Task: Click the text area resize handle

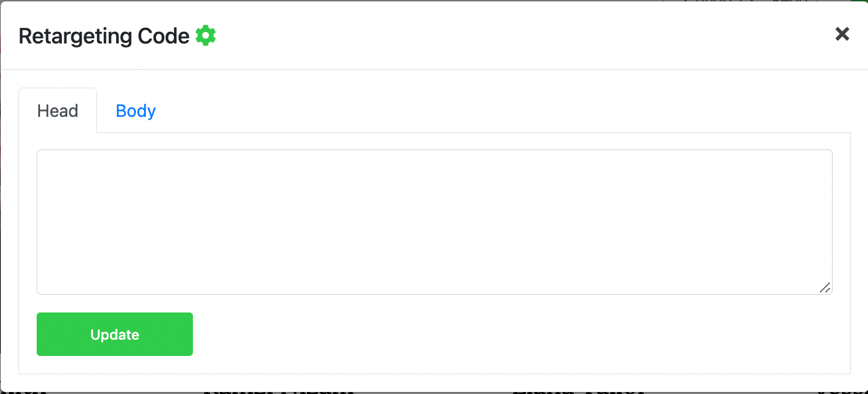Action: [825, 287]
